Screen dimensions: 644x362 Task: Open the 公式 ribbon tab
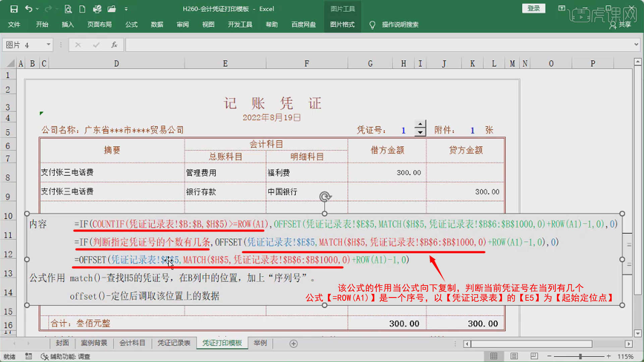click(131, 24)
